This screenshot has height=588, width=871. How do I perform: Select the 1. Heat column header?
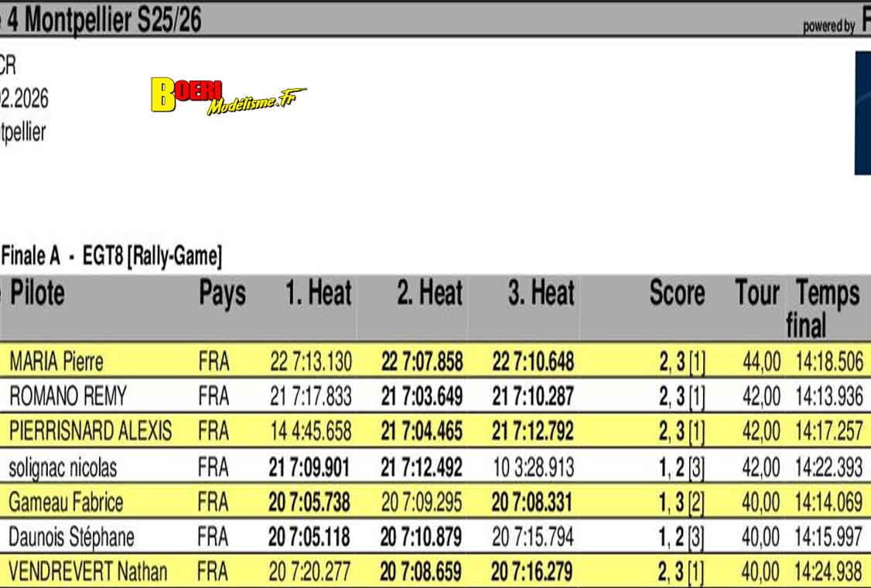click(318, 294)
